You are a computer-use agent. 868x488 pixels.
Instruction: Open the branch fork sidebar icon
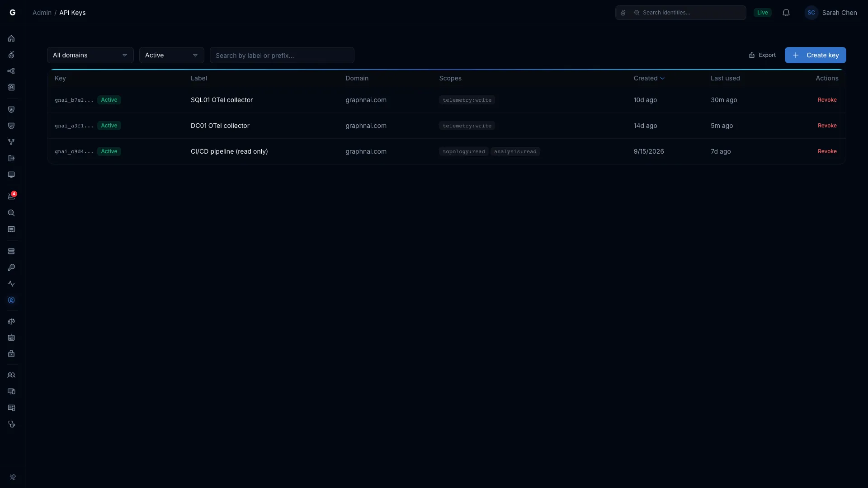point(11,142)
